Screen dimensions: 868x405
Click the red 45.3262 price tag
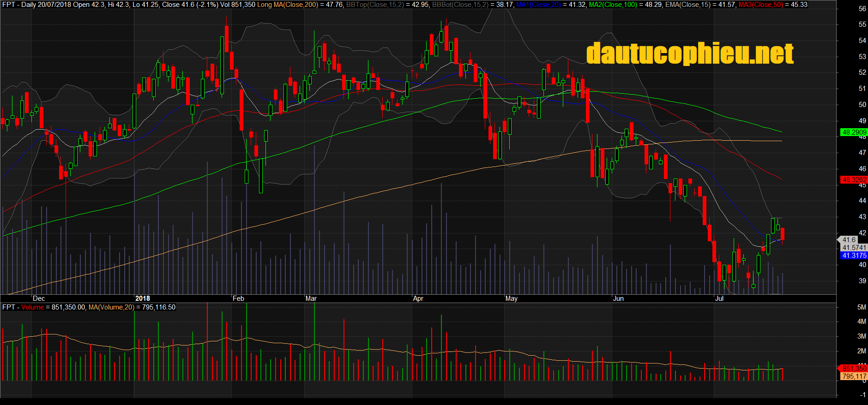pyautogui.click(x=854, y=180)
